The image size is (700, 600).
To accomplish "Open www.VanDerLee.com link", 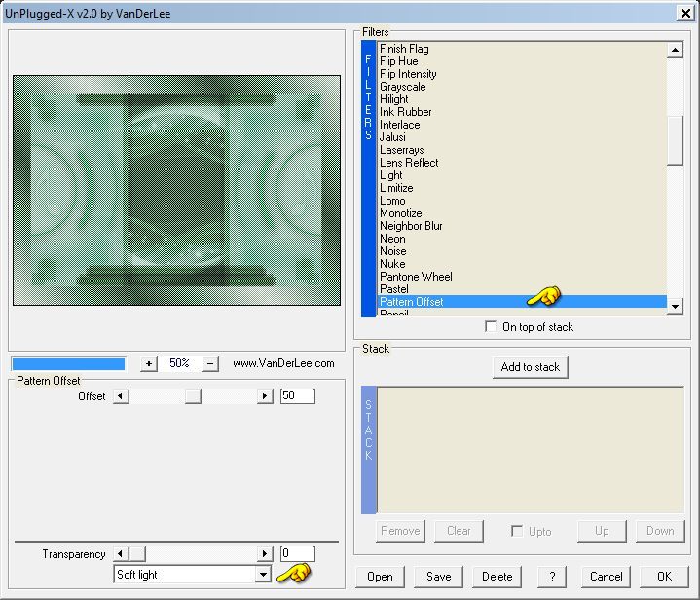I will [283, 363].
